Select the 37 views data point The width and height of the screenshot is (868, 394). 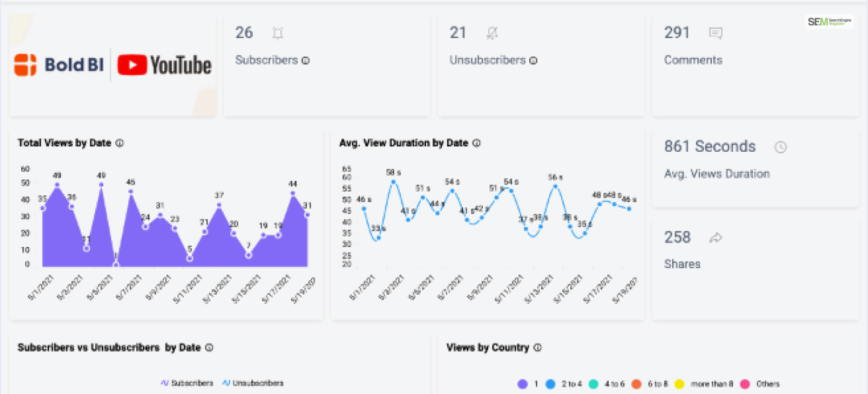click(x=219, y=205)
